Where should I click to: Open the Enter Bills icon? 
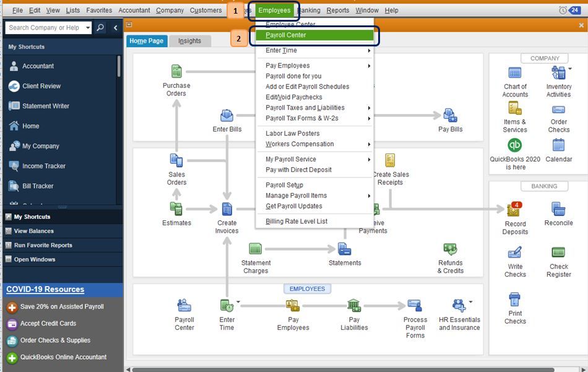pyautogui.click(x=227, y=116)
